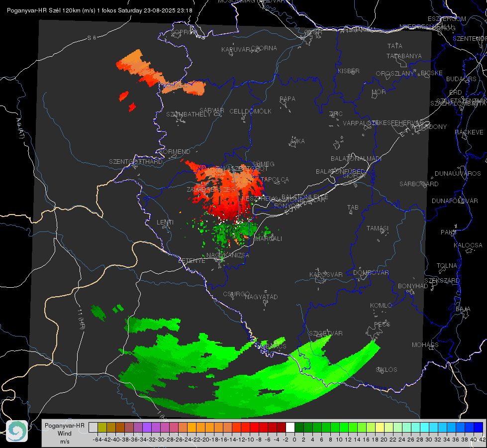This screenshot has width=487, height=448.
Task: Click the ZIRC city label
Action: [336, 114]
